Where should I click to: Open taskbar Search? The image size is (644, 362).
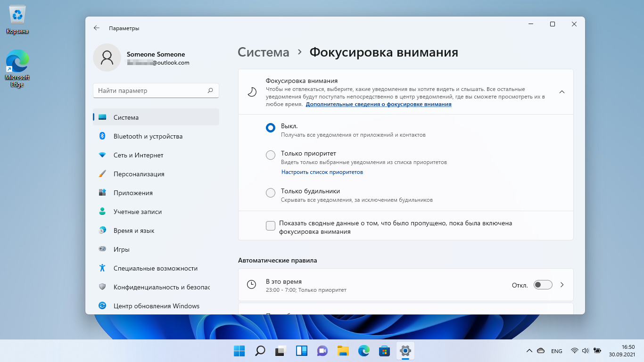point(260,351)
